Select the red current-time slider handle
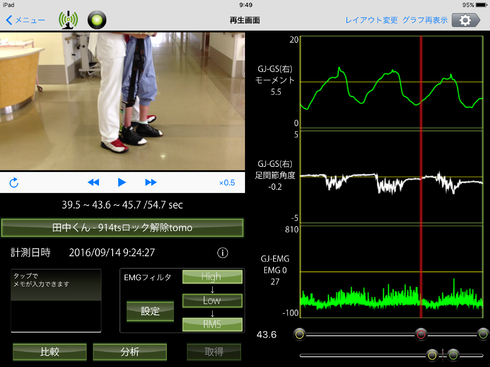 421,334
